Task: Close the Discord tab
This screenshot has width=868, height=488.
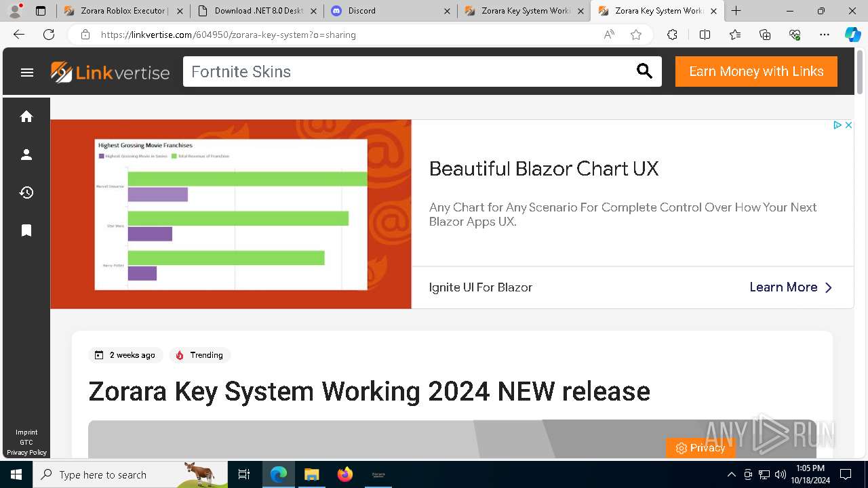Action: tap(447, 11)
